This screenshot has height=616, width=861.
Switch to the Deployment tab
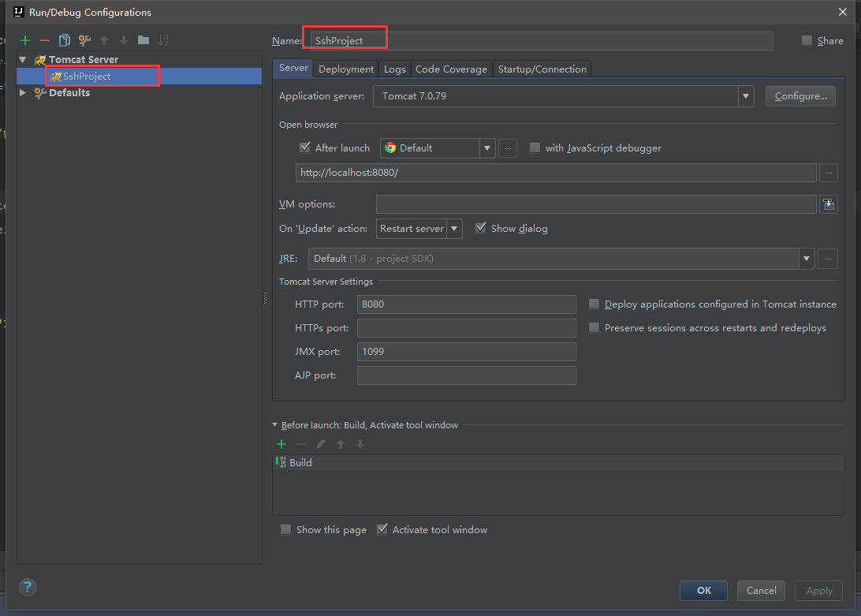pos(346,69)
